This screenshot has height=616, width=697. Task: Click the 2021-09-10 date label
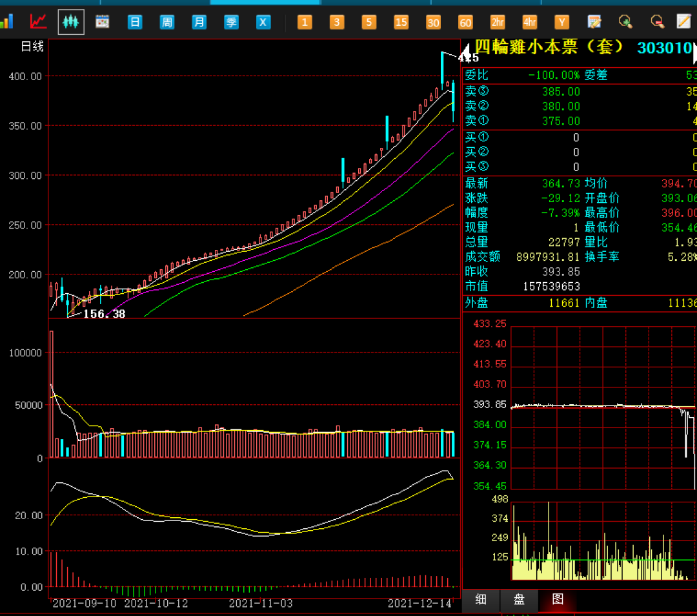[85, 604]
